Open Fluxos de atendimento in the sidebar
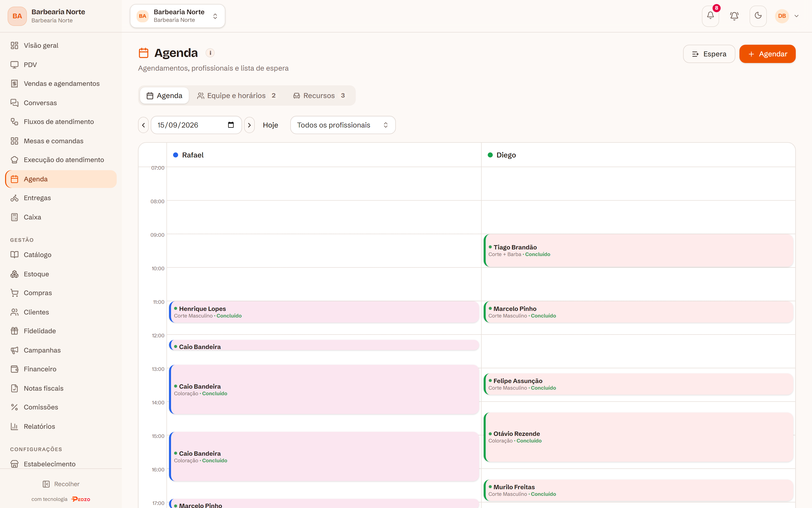Viewport: 812px width, 508px height. pyautogui.click(x=61, y=122)
